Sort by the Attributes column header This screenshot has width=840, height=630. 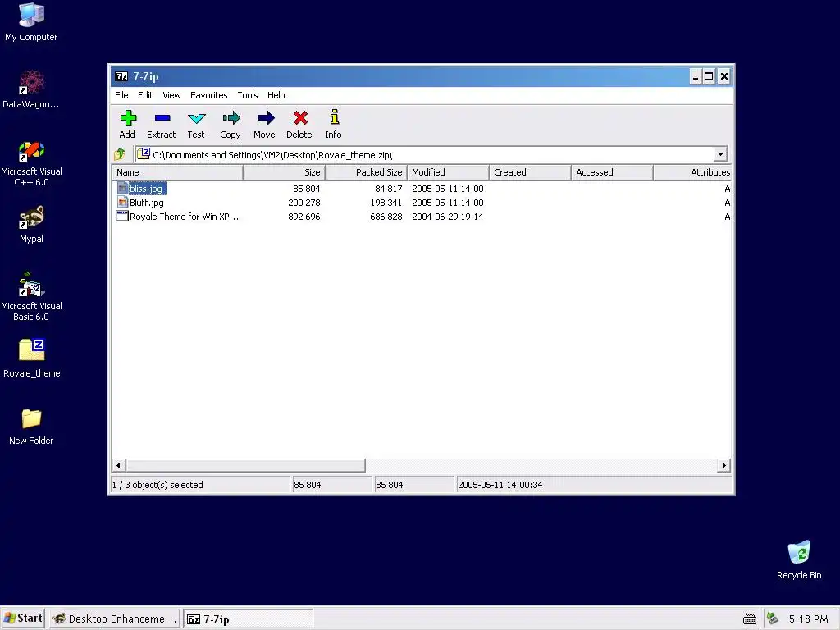pos(692,172)
